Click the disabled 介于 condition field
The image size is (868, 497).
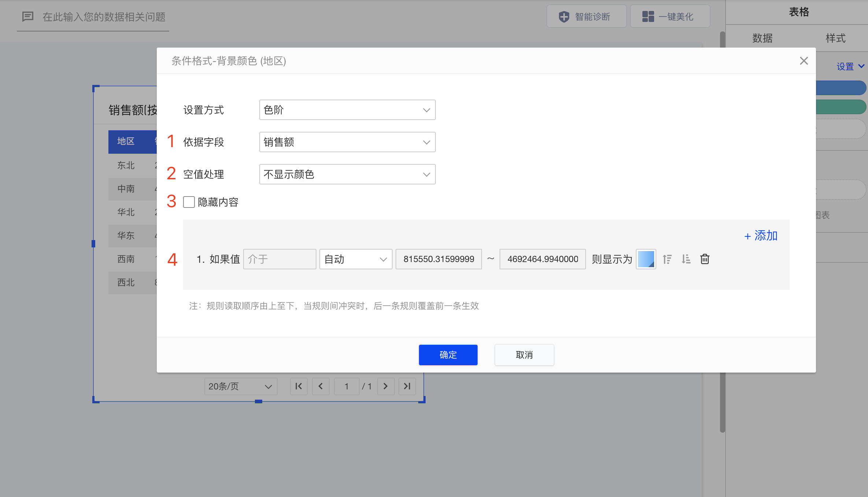tap(279, 259)
